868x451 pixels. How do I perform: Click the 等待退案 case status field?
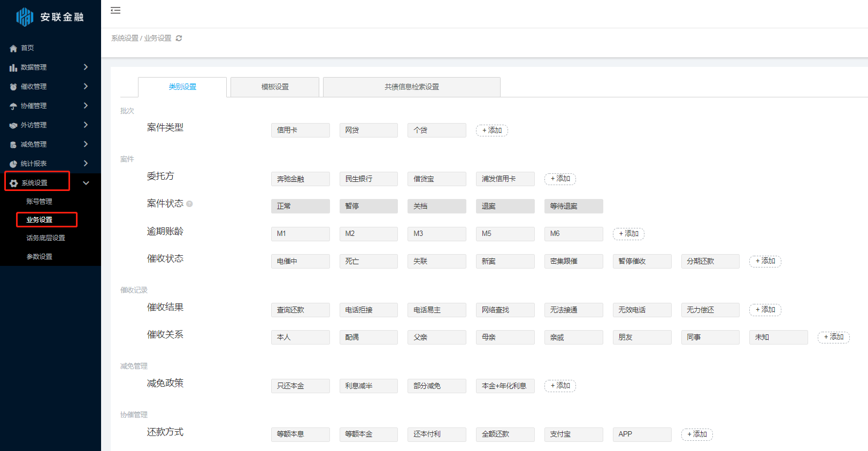click(x=574, y=207)
